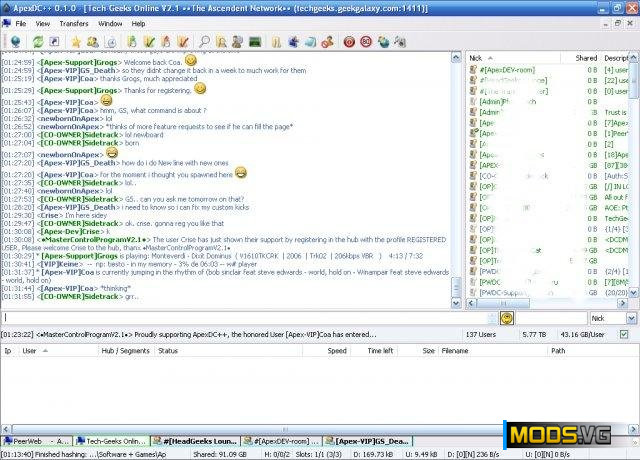Viewport: 640px width, 460px height.
Task: Switch to the PeerWeb tab
Action: coord(38,440)
